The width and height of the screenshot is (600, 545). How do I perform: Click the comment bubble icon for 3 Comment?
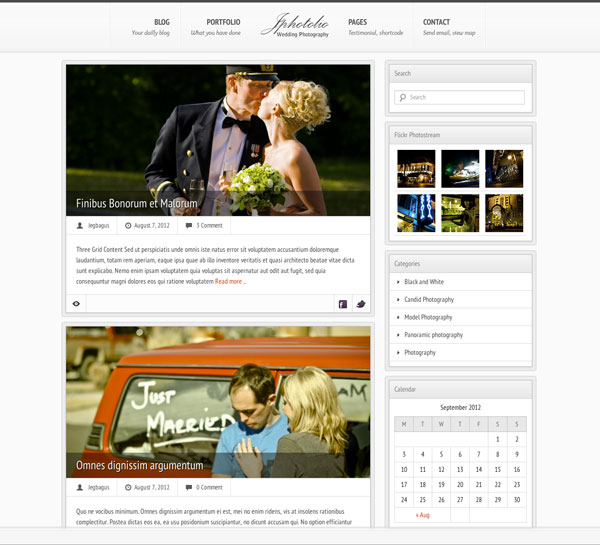pos(189,226)
